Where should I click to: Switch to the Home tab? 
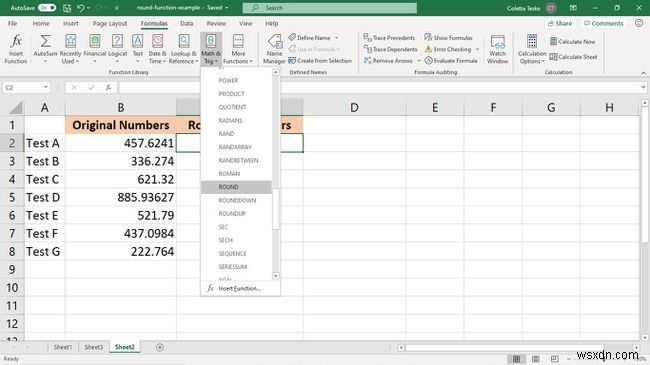click(x=41, y=24)
